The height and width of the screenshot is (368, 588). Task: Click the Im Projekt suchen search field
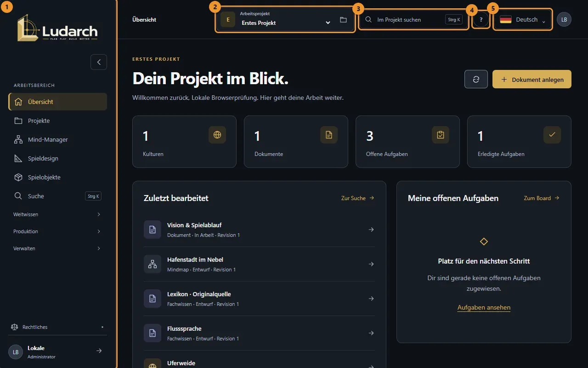click(x=413, y=20)
